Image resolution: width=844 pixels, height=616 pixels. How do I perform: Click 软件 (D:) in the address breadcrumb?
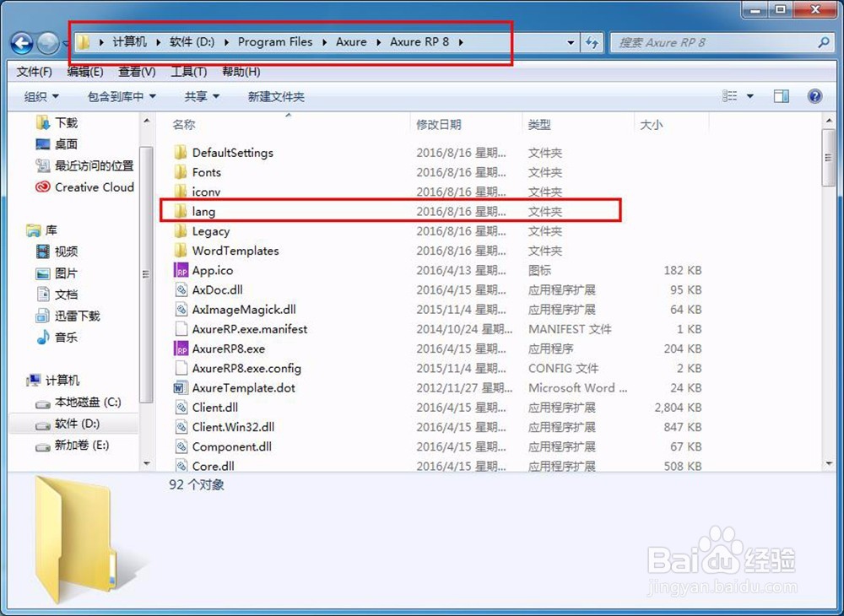tap(192, 42)
